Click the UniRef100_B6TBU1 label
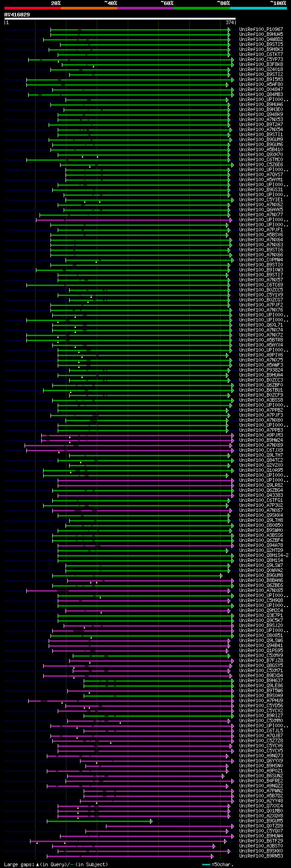The width and height of the screenshot is (291, 868). pyautogui.click(x=261, y=390)
